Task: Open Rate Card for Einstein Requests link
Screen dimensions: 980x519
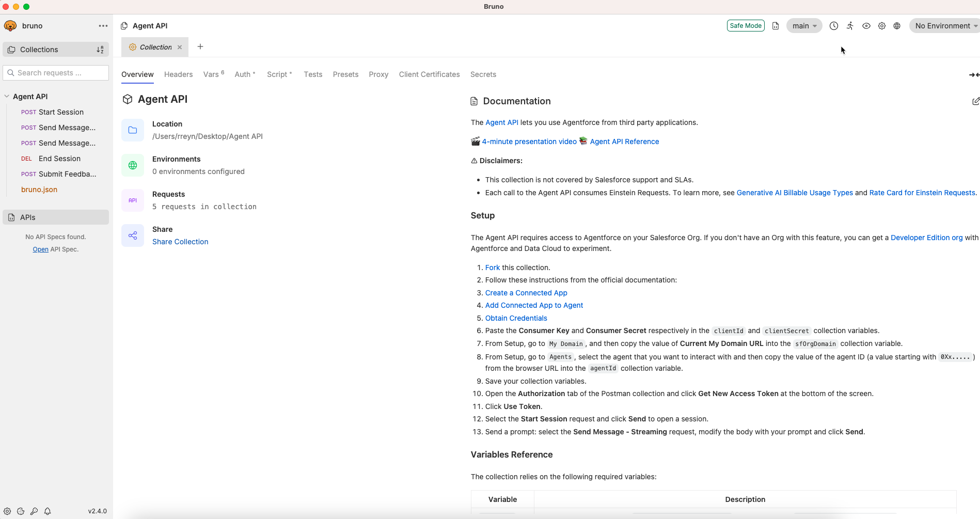Action: click(x=922, y=193)
